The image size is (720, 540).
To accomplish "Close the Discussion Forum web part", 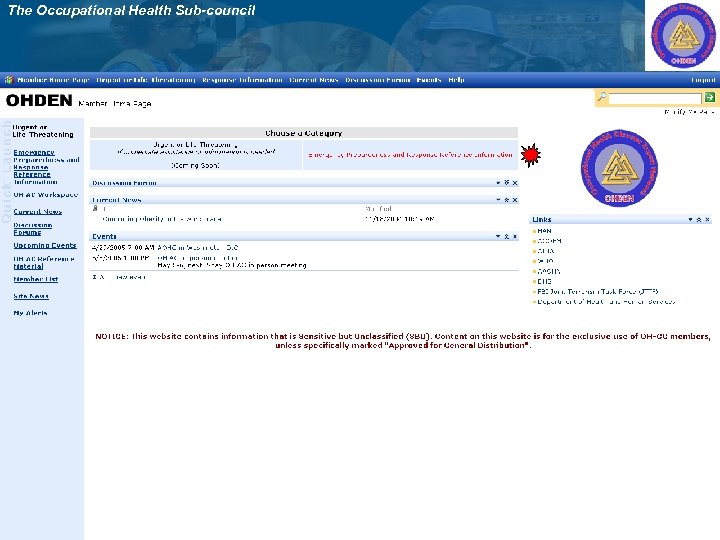I will 515,183.
